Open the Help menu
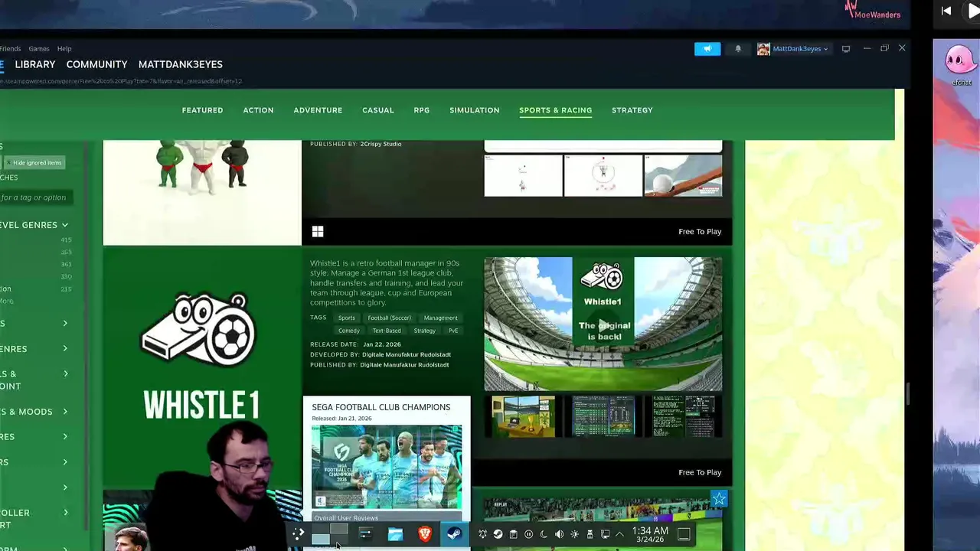This screenshot has width=980, height=551. (x=64, y=49)
